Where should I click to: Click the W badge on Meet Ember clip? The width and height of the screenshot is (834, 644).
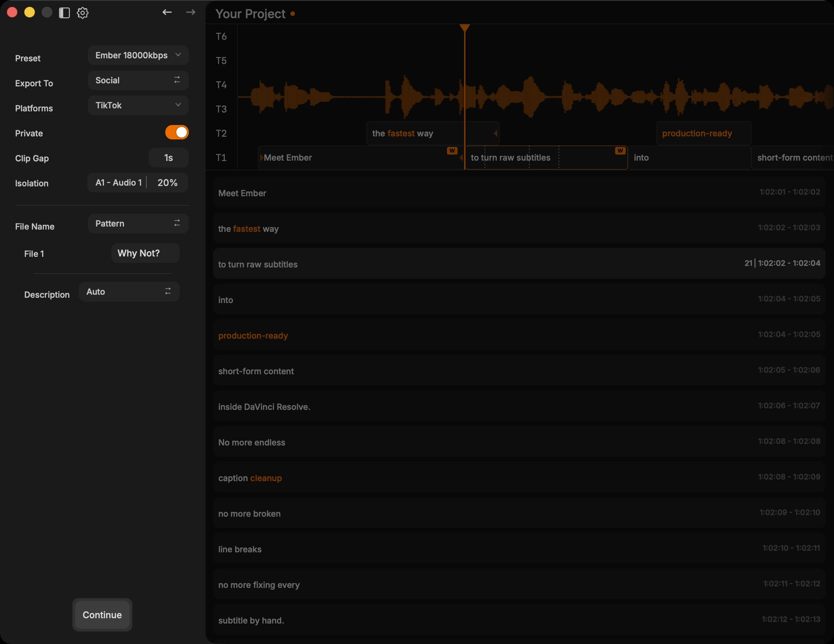[452, 150]
